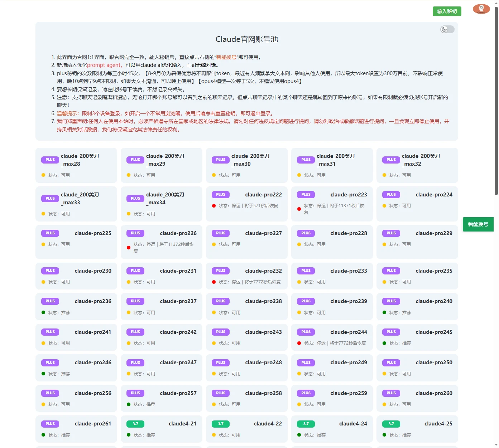Open the user avatar at top right
The width and height of the screenshot is (499, 448).
point(481,9)
